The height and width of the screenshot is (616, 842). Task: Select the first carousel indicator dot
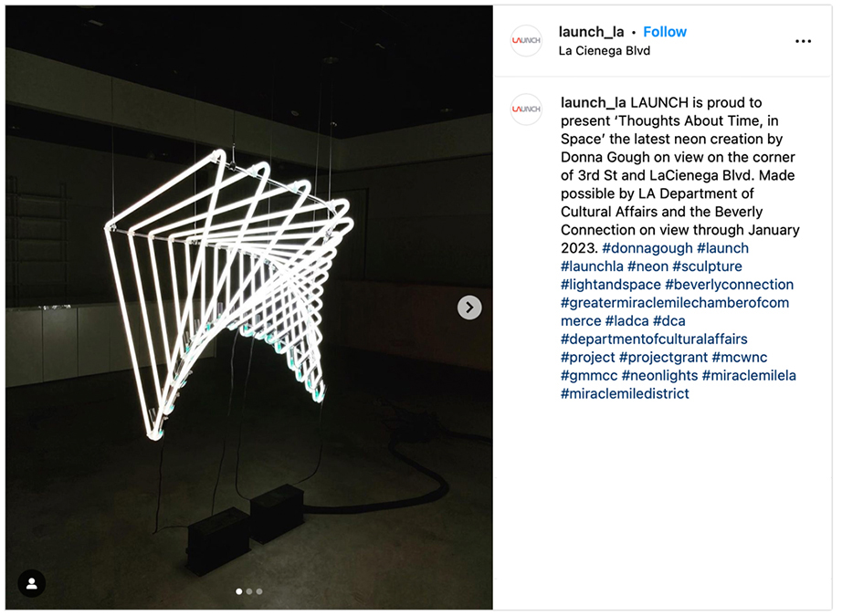[x=239, y=591]
